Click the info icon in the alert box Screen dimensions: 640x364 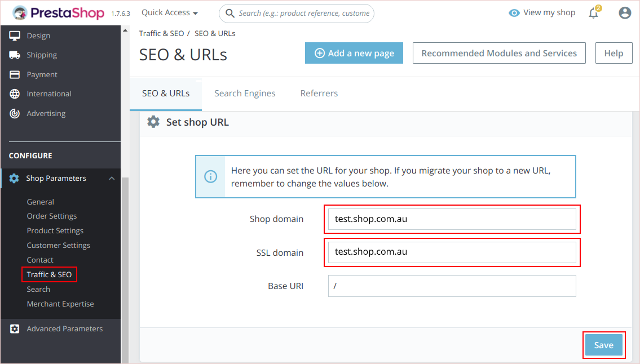coord(211,177)
